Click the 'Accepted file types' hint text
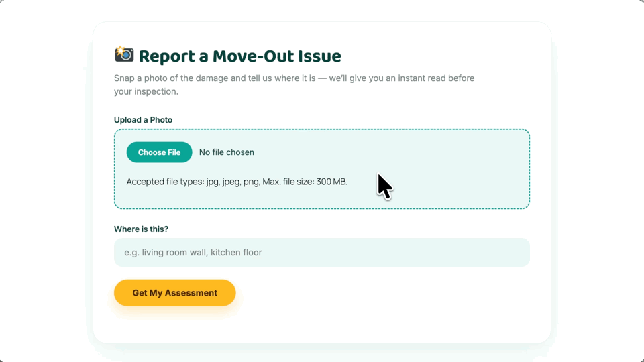Screen dimensions: 644x362 pyautogui.click(x=237, y=182)
